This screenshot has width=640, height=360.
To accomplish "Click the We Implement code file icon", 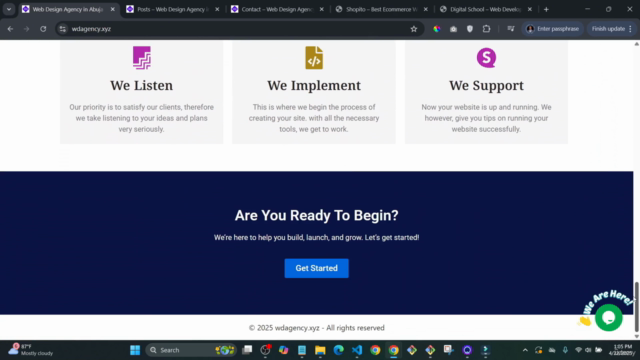I will click(x=314, y=58).
